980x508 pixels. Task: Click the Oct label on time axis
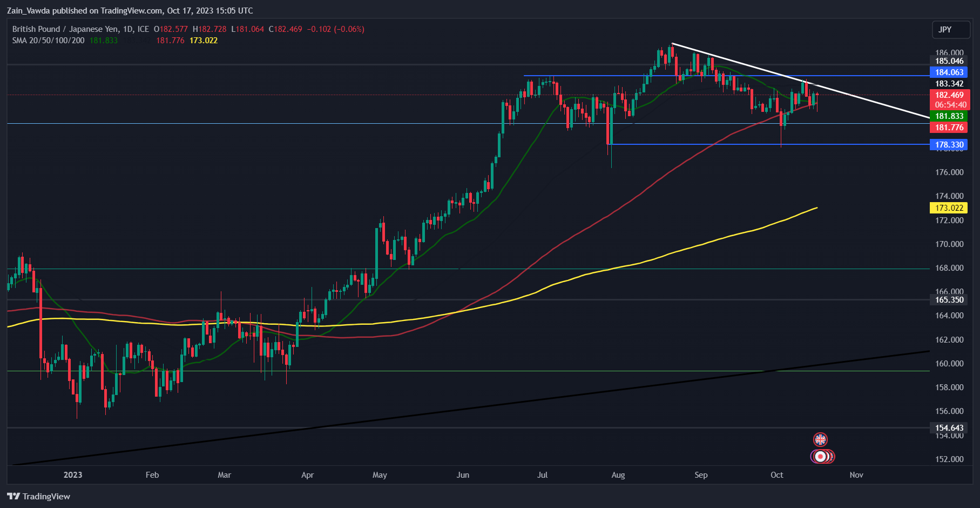(x=776, y=475)
